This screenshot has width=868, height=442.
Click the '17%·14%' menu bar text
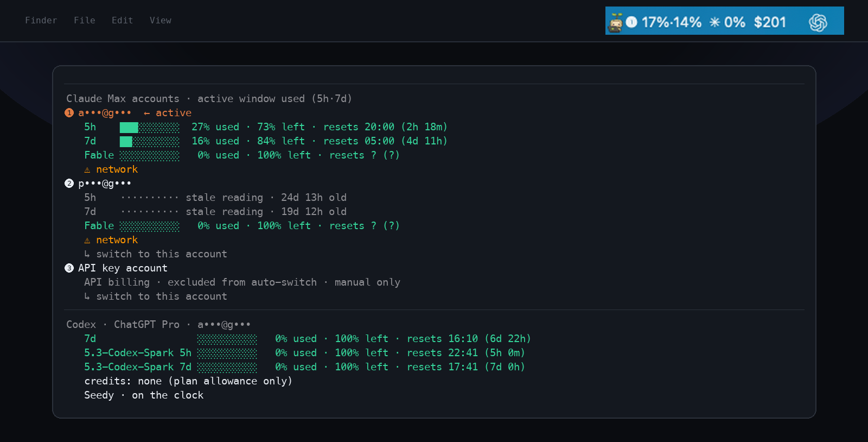(672, 22)
